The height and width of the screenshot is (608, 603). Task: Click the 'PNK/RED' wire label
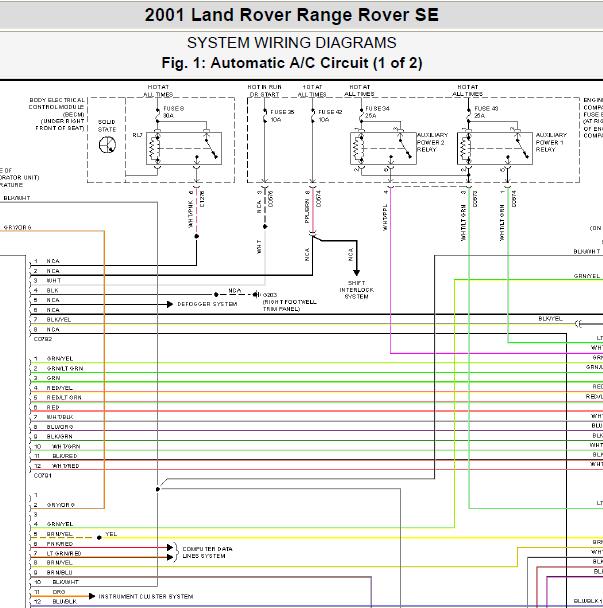pos(59,544)
